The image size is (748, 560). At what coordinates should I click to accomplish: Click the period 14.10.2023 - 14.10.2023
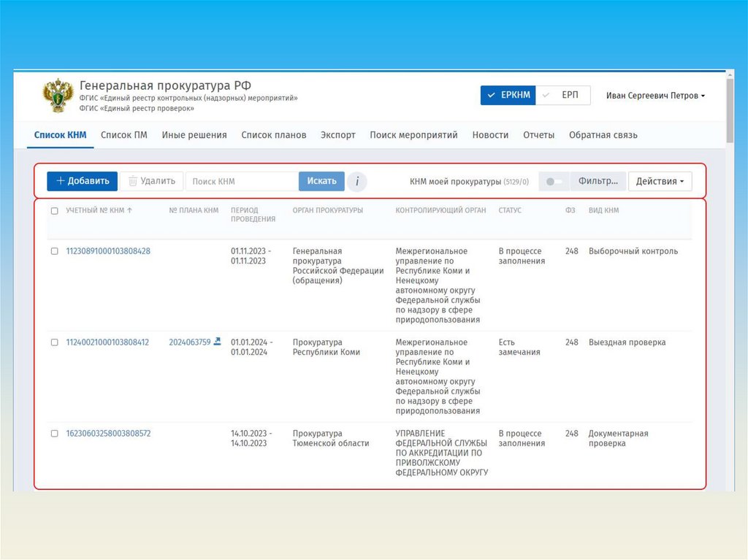point(251,438)
